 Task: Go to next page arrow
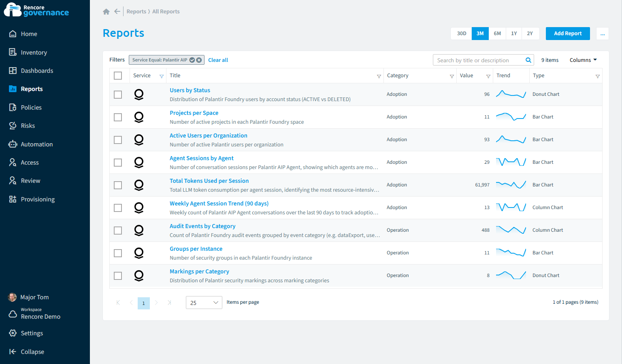(x=156, y=303)
